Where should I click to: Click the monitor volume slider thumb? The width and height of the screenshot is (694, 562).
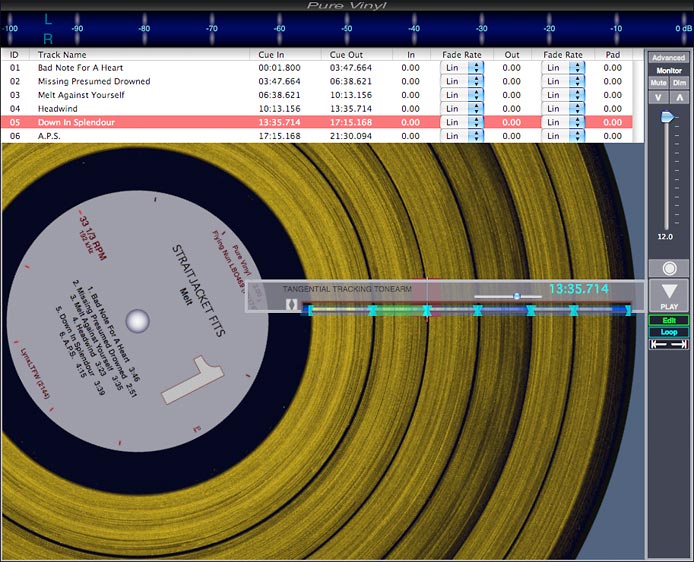(x=667, y=117)
